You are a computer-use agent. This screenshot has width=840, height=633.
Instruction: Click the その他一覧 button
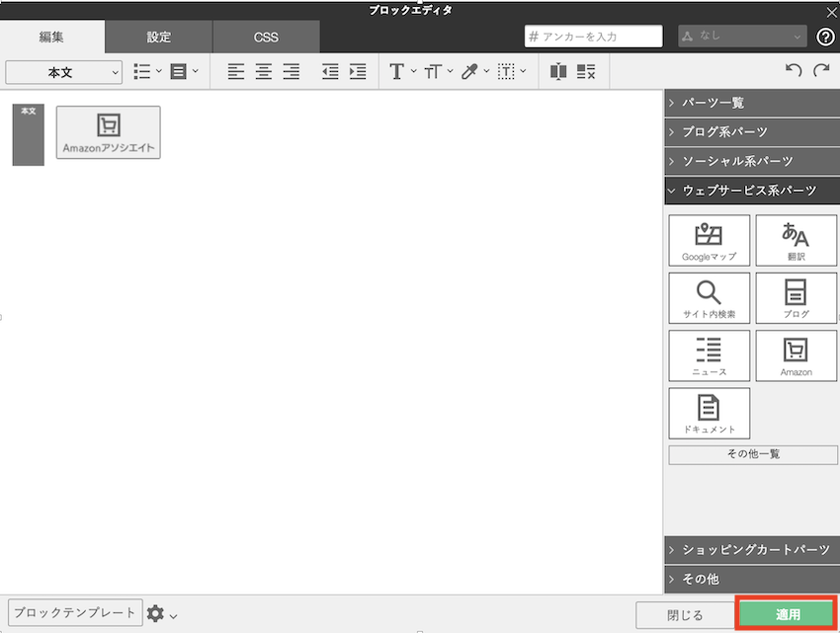click(753, 454)
